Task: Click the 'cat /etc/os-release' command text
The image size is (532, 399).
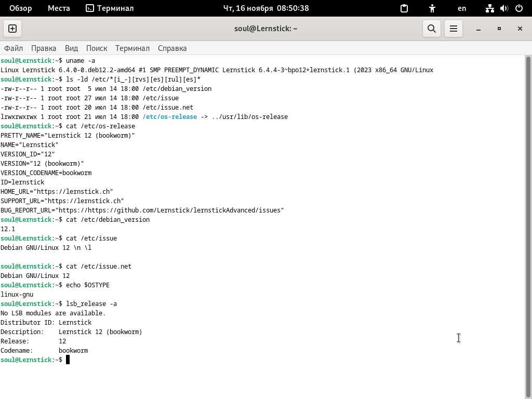Action: (100, 126)
